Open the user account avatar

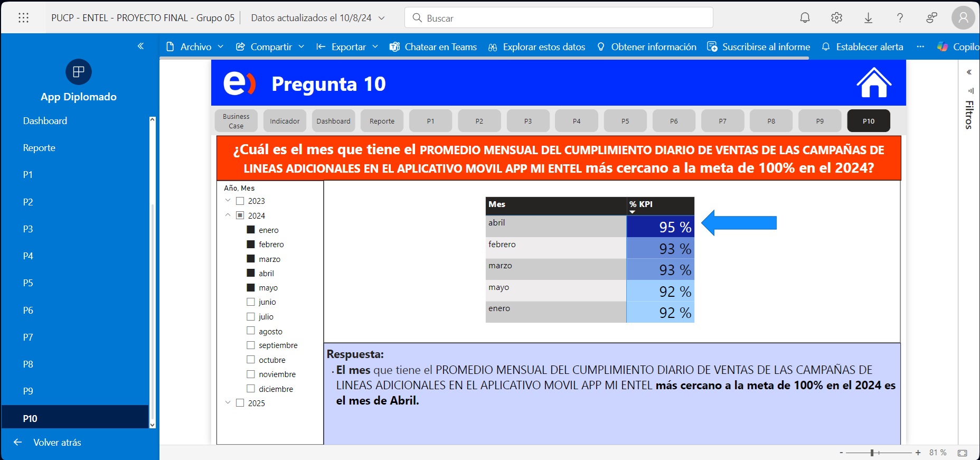click(963, 18)
